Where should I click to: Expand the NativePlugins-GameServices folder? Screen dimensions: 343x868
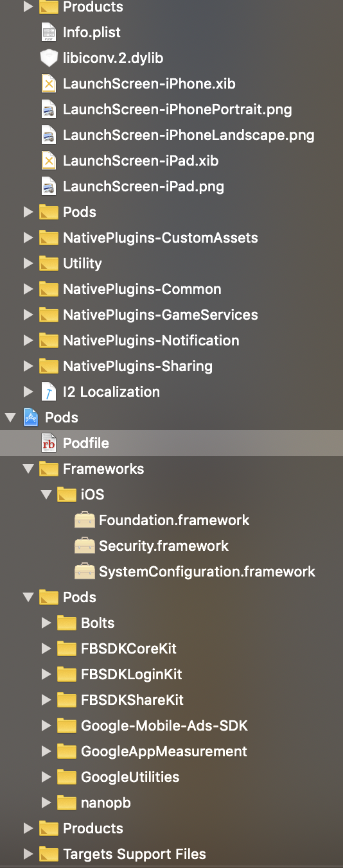(28, 315)
